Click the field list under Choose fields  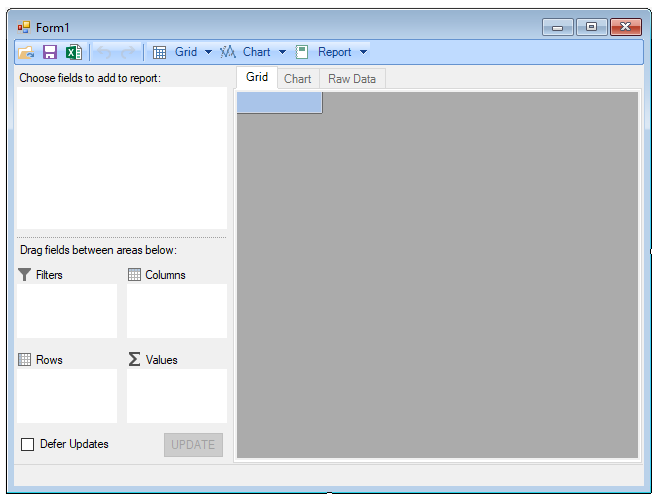coord(121,158)
